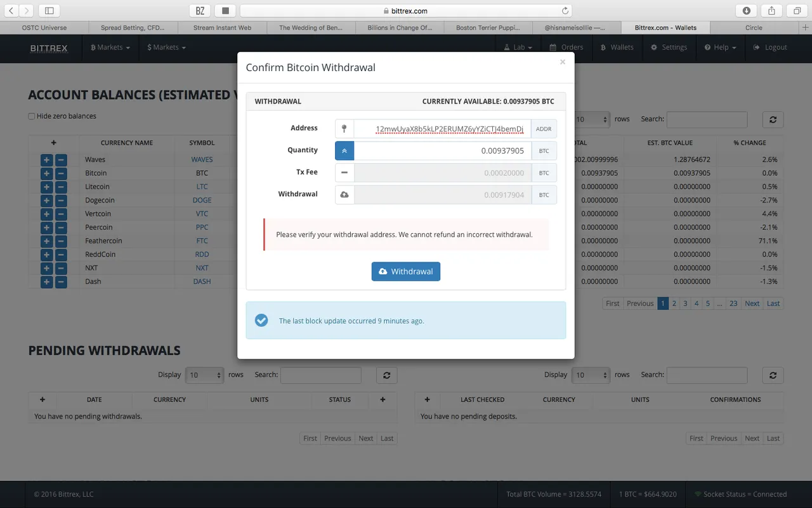
Task: Click the Address input field
Action: point(442,129)
